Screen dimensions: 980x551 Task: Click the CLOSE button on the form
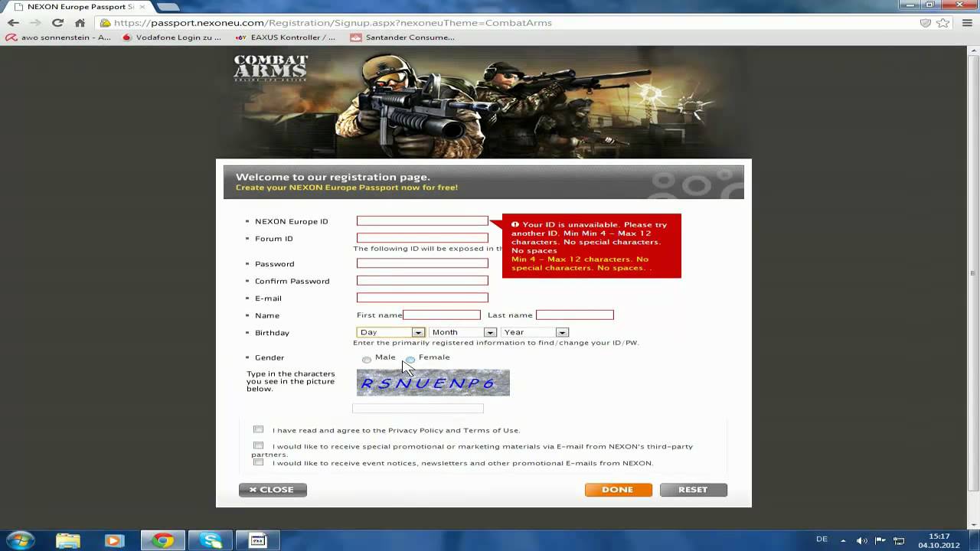coord(273,490)
